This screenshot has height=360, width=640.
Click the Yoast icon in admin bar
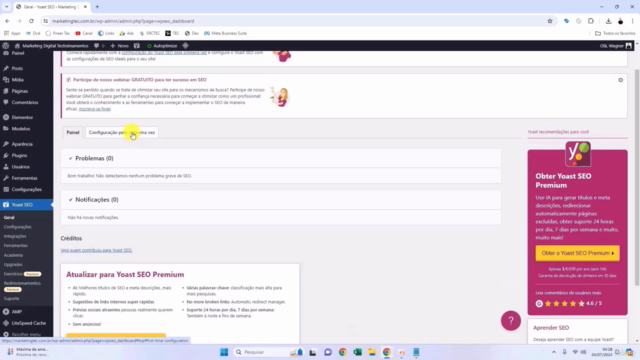point(137,46)
